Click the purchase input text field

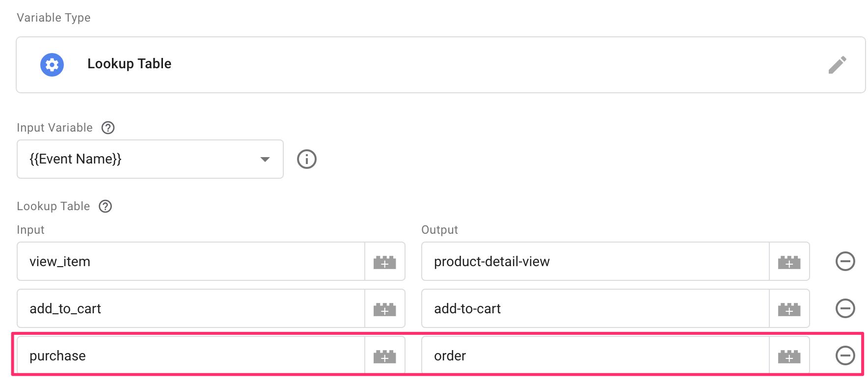[x=191, y=356]
